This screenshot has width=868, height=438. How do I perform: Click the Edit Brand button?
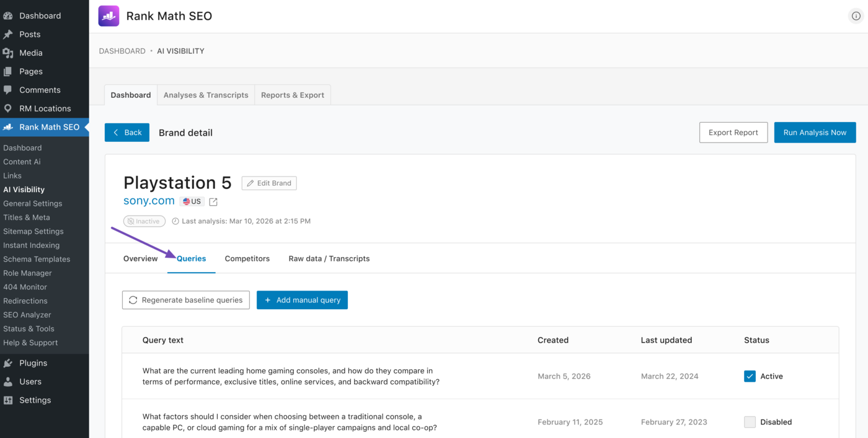tap(269, 183)
